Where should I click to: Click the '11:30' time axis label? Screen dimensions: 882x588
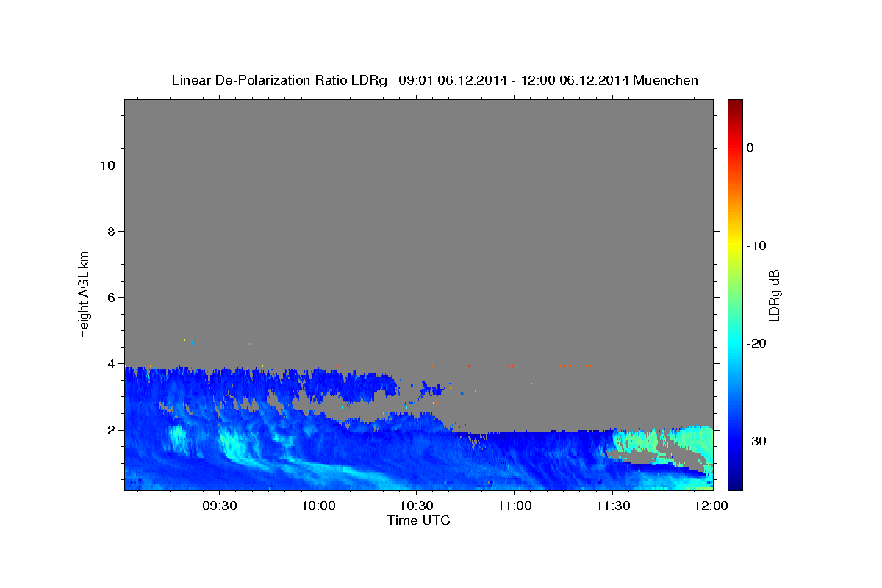[x=612, y=506]
